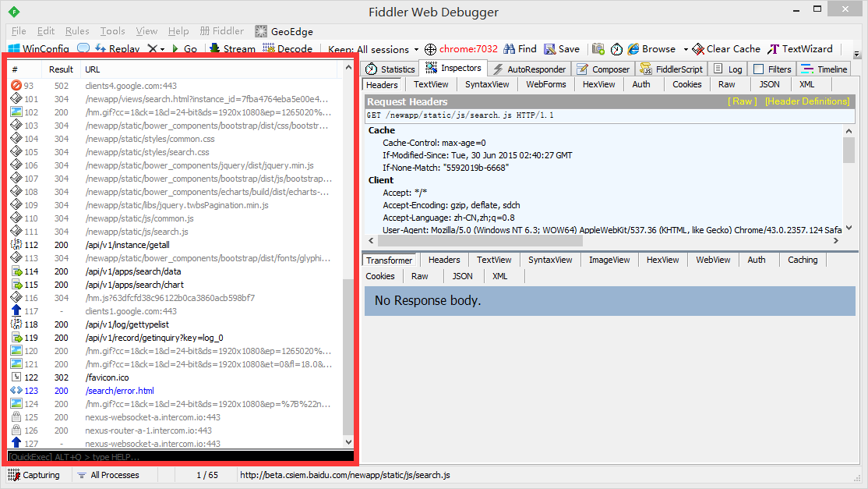
Task: Click the timer stopwatch icon
Action: tap(616, 49)
